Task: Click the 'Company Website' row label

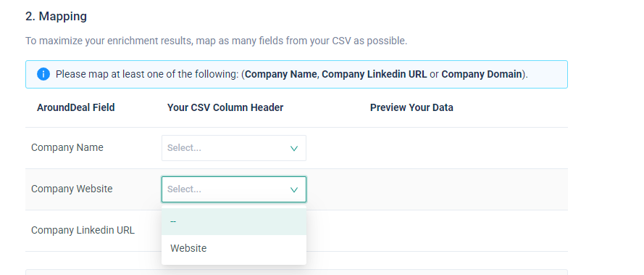Action: coord(72,189)
